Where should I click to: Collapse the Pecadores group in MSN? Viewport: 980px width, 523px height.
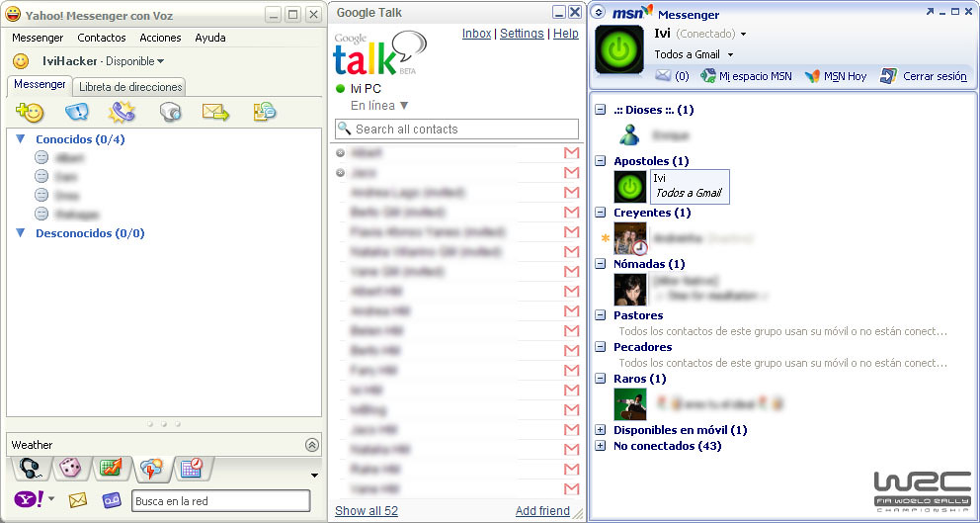tap(600, 347)
